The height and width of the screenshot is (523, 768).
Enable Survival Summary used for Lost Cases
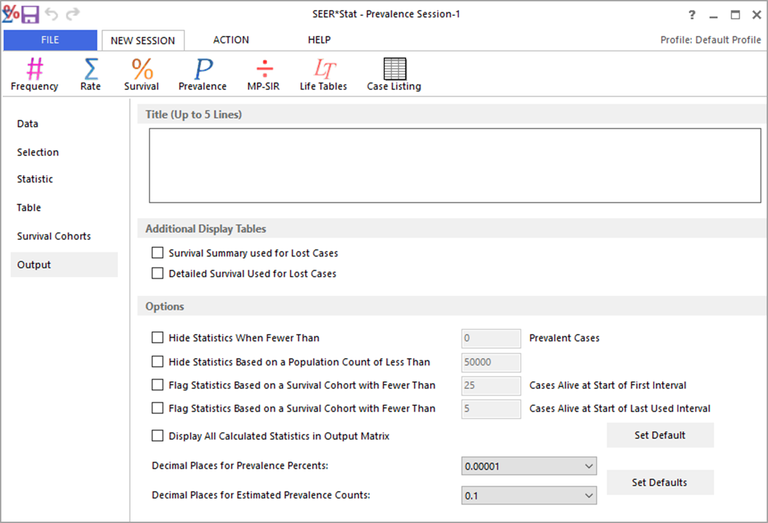(157, 254)
